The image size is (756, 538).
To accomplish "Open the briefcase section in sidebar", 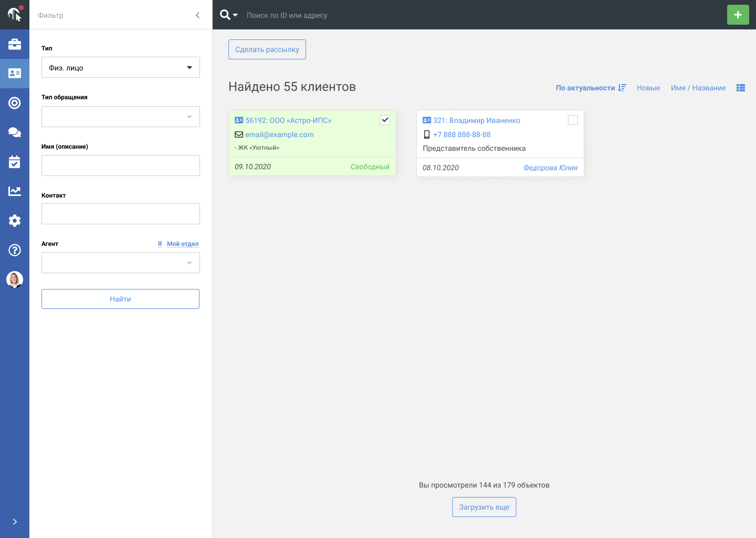I will (x=15, y=44).
